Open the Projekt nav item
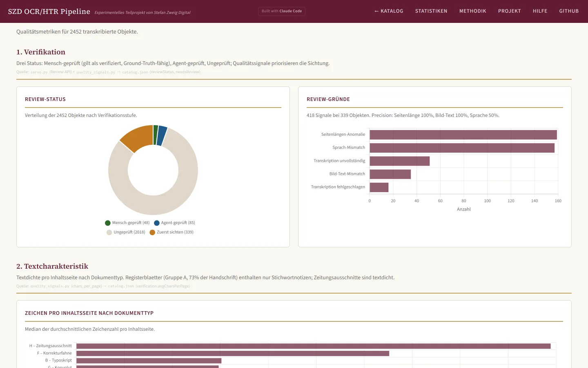The image size is (588, 368). point(510,11)
